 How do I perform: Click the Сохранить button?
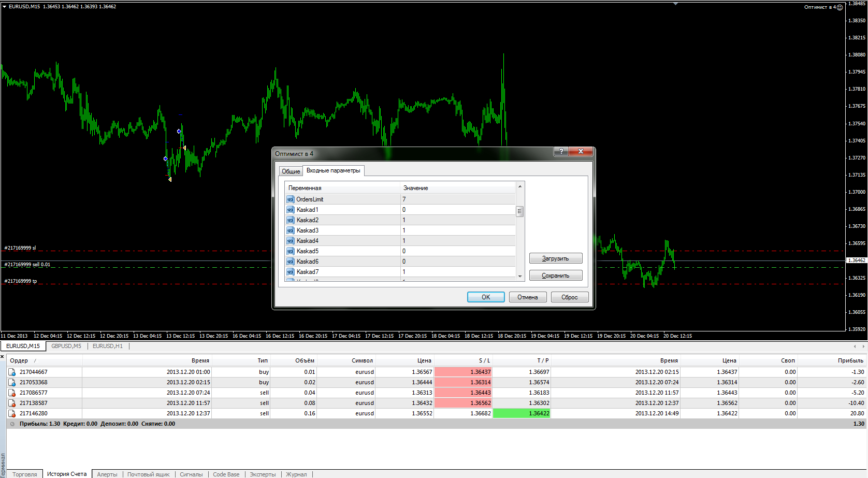tap(556, 276)
